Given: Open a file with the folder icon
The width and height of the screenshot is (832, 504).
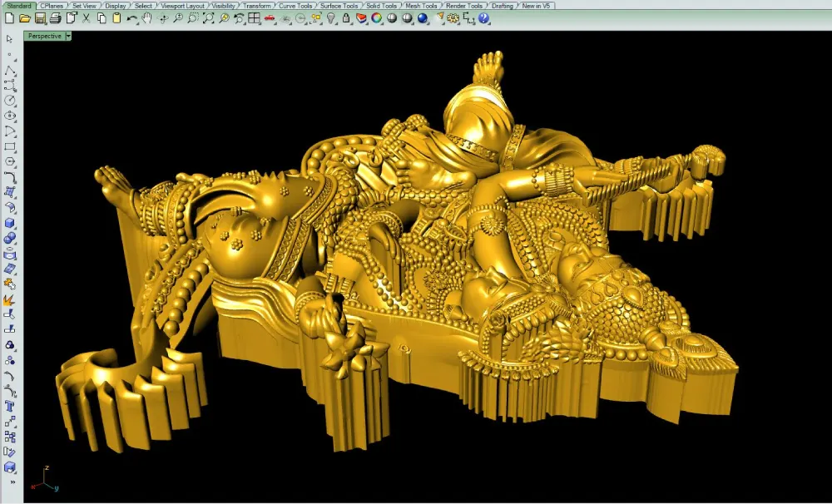Looking at the screenshot, I should [24, 18].
